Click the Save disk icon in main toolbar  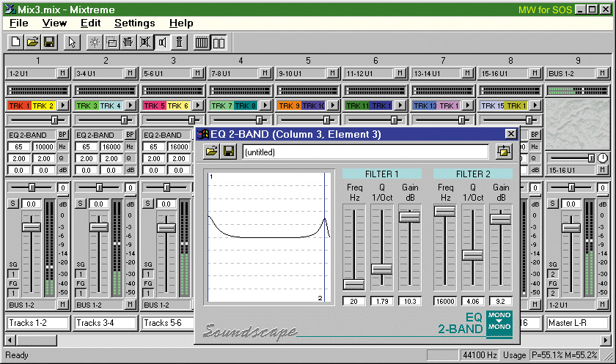[x=50, y=42]
